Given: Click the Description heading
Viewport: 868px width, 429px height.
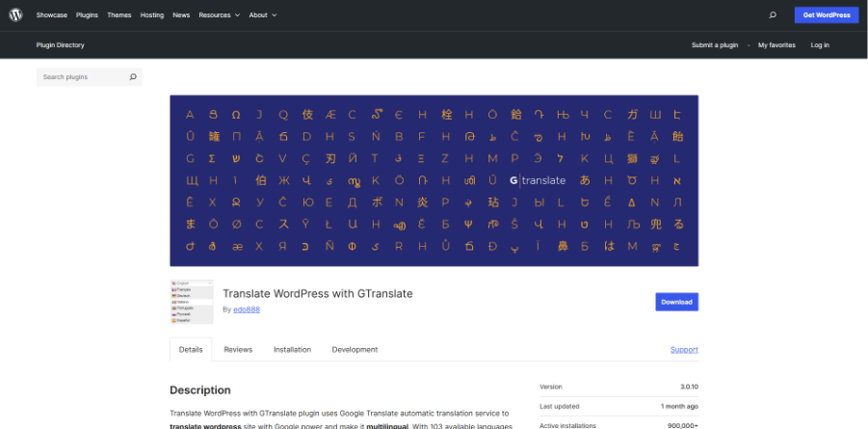Looking at the screenshot, I should pos(200,390).
